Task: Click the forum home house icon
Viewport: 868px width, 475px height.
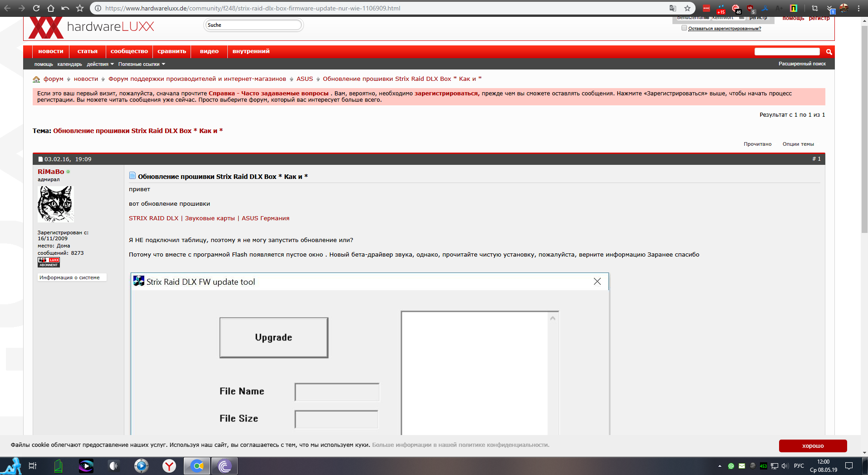Action: click(36, 79)
